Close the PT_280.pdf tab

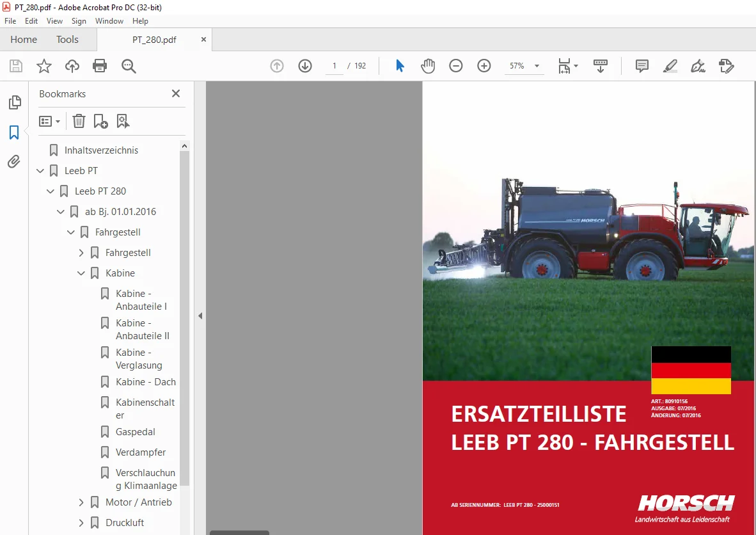tap(203, 40)
